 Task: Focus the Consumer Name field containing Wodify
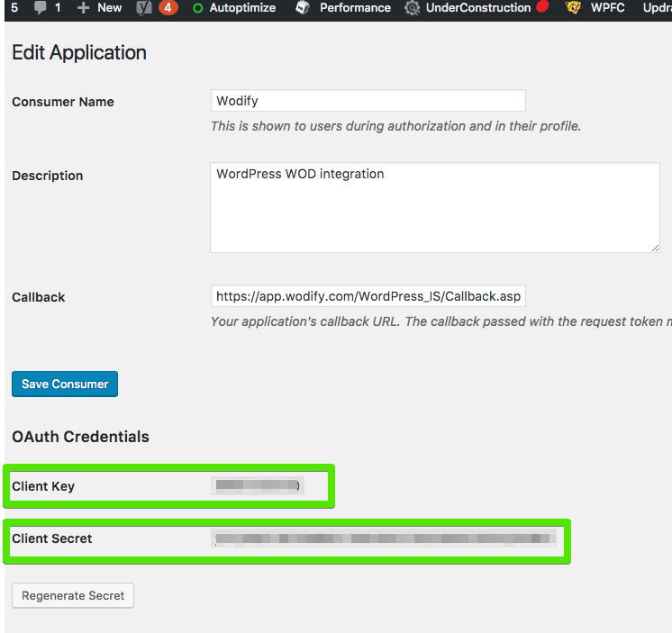[x=368, y=101]
